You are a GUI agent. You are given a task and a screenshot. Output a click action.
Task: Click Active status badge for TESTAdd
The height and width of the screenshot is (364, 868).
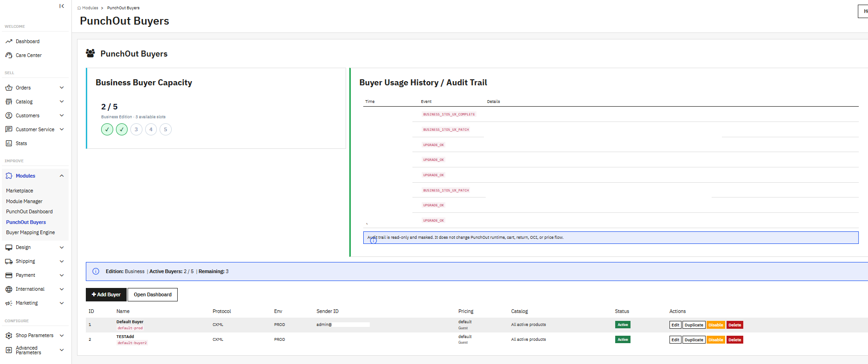[x=623, y=339]
